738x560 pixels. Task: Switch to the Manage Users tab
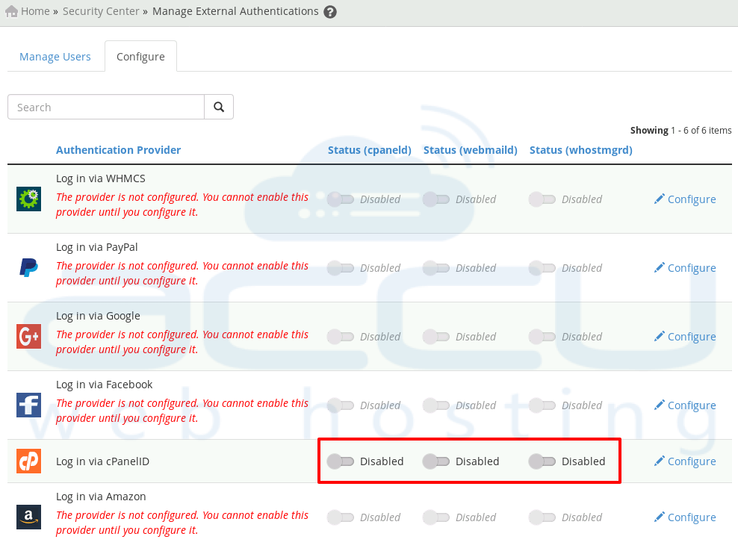click(55, 57)
